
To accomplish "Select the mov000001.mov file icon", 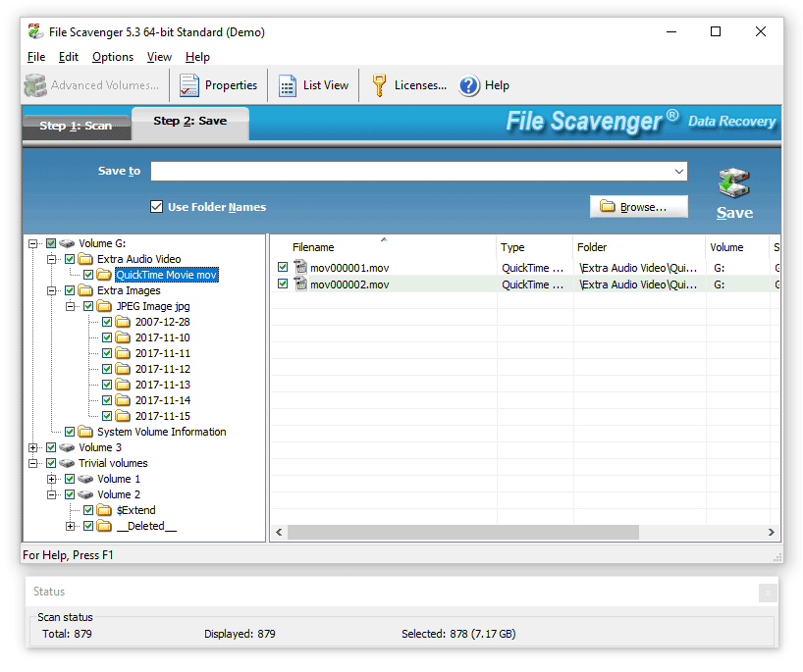I will [300, 267].
